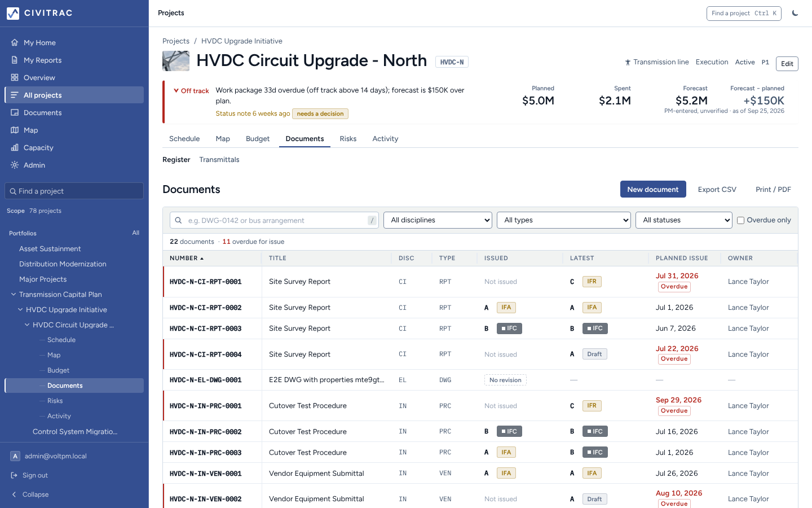Open My Home via its house icon
Screen dimensions: 812x508
15,42
